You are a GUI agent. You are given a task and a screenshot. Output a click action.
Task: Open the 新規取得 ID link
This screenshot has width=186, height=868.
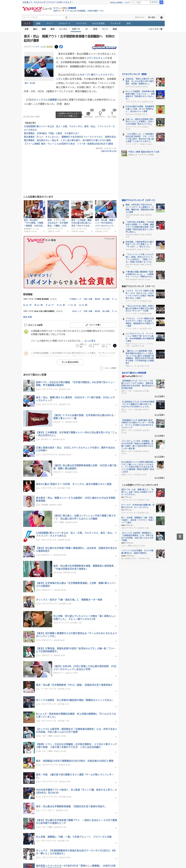(x=72, y=8)
